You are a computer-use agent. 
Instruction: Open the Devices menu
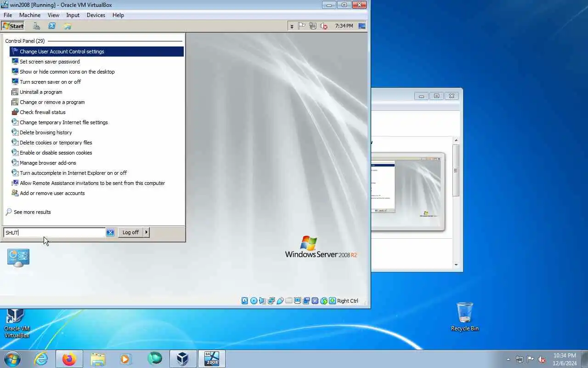[96, 15]
